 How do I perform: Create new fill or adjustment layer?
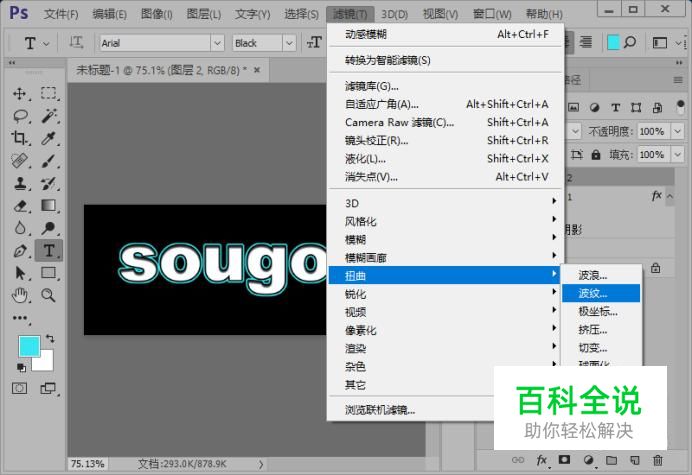588,460
